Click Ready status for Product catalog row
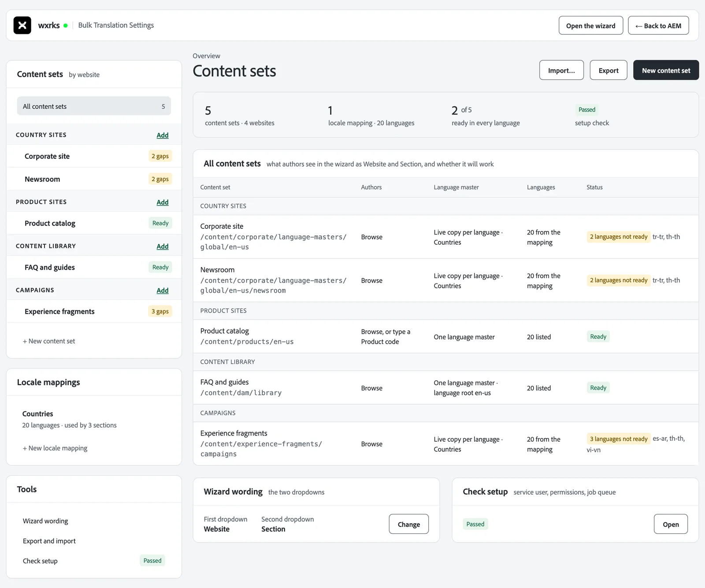 (x=598, y=337)
